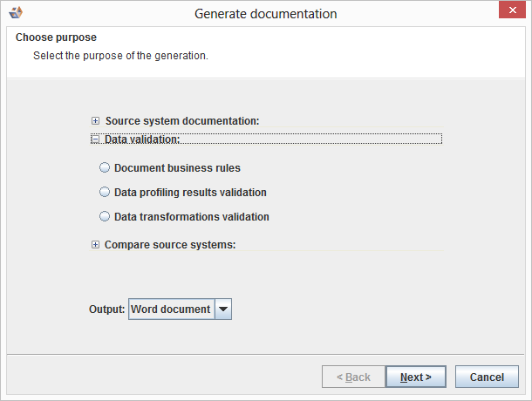Click the purpose description subtitle text
Image resolution: width=532 pixels, height=401 pixels.
tap(120, 56)
